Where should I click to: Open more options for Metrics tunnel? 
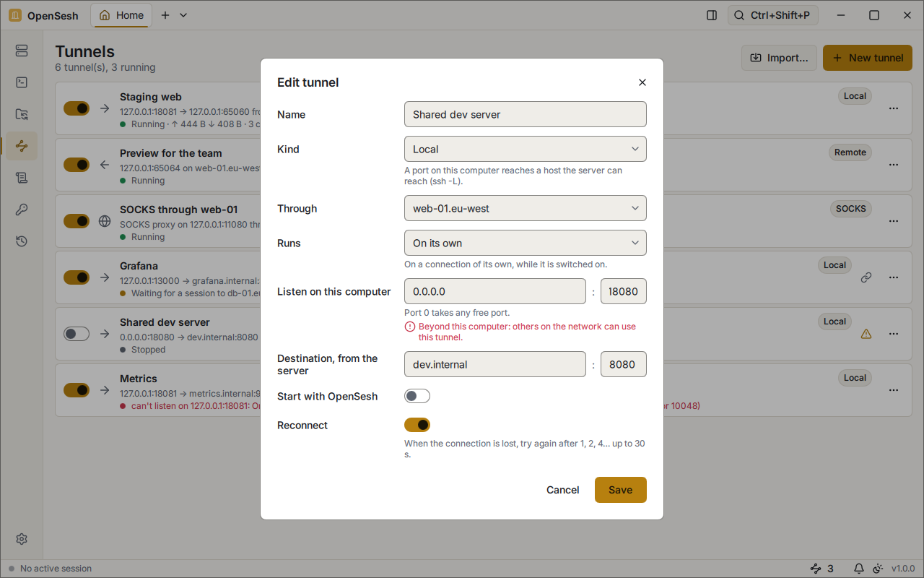pyautogui.click(x=894, y=390)
